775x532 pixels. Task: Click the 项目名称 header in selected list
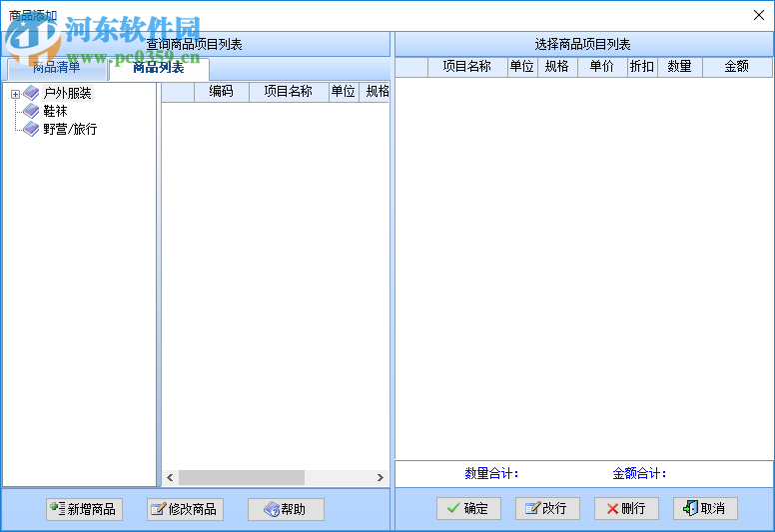click(467, 67)
